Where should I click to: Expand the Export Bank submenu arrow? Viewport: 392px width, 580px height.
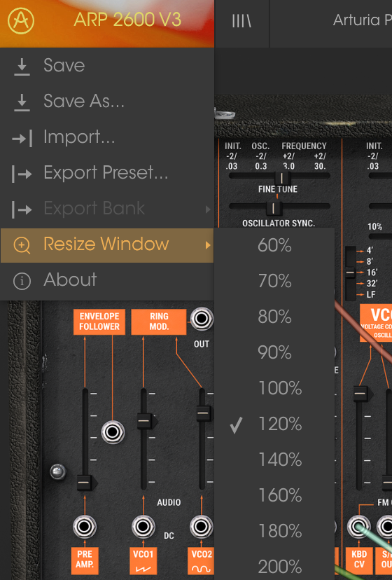point(208,209)
